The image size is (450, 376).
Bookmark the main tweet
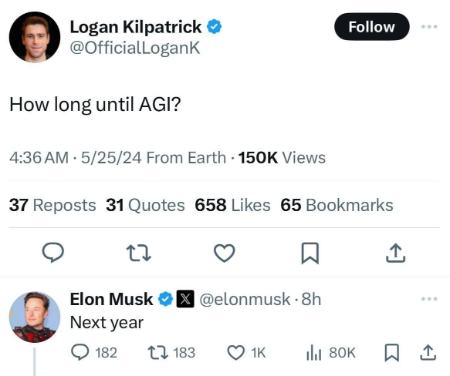click(310, 253)
